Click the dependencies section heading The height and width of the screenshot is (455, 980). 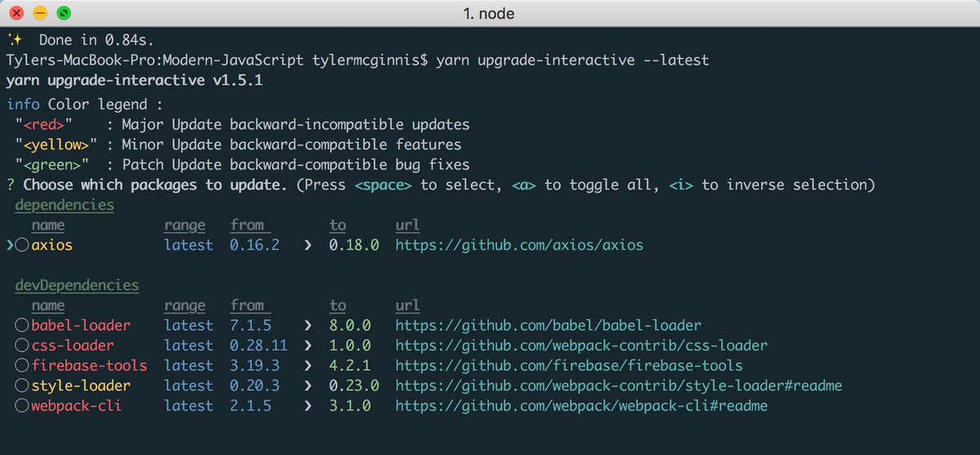pos(65,205)
